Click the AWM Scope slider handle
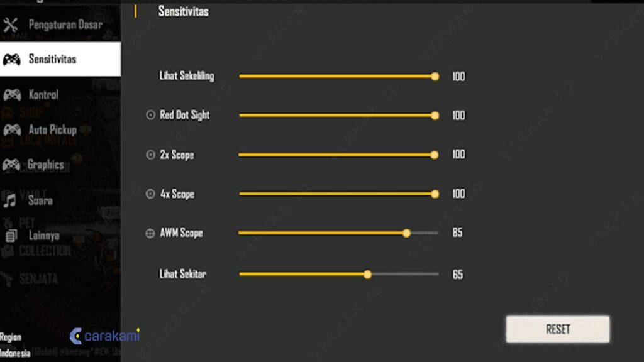Image resolution: width=644 pixels, height=362 pixels. pyautogui.click(x=406, y=233)
